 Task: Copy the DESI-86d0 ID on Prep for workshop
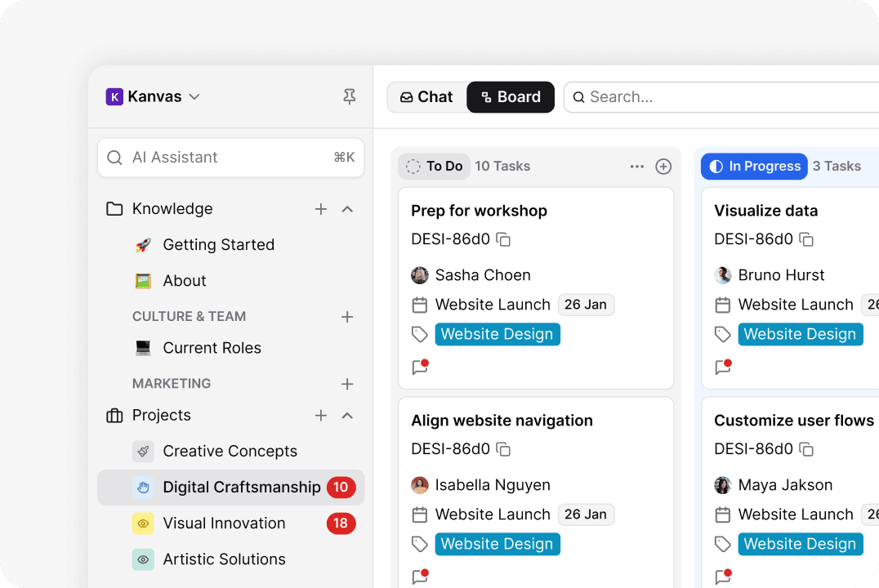[502, 239]
